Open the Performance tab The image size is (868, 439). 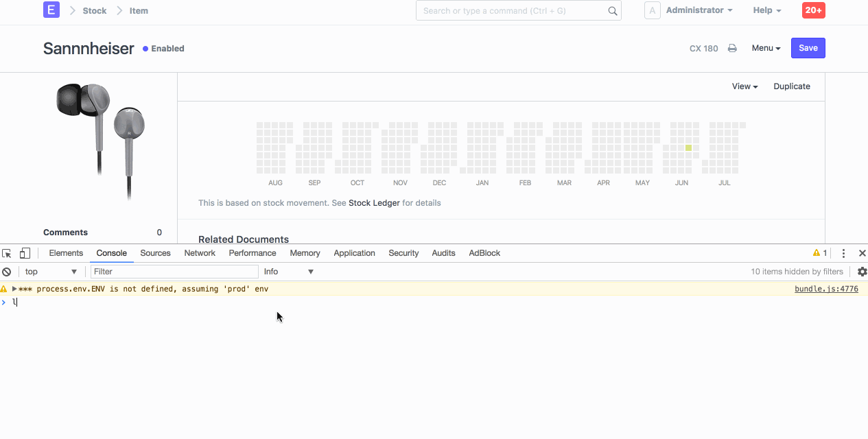coord(253,253)
